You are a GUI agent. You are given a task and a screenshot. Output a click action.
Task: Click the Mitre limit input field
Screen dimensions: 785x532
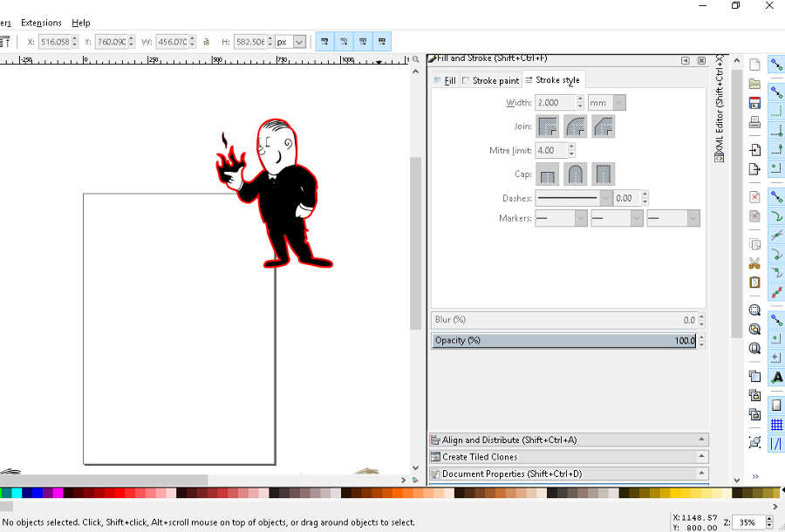tap(551, 150)
